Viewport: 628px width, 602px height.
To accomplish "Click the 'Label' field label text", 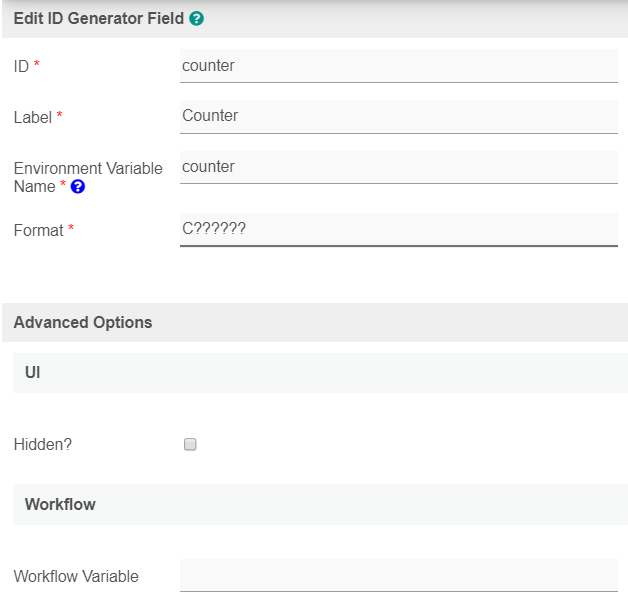I will (32, 117).
